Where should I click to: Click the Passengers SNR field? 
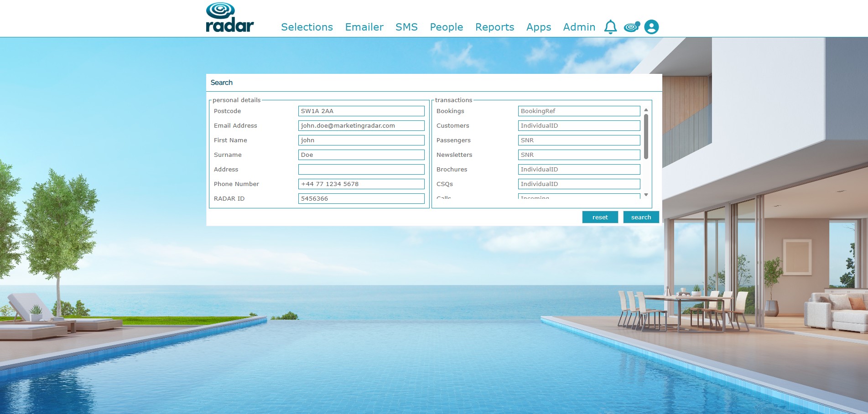tap(579, 140)
